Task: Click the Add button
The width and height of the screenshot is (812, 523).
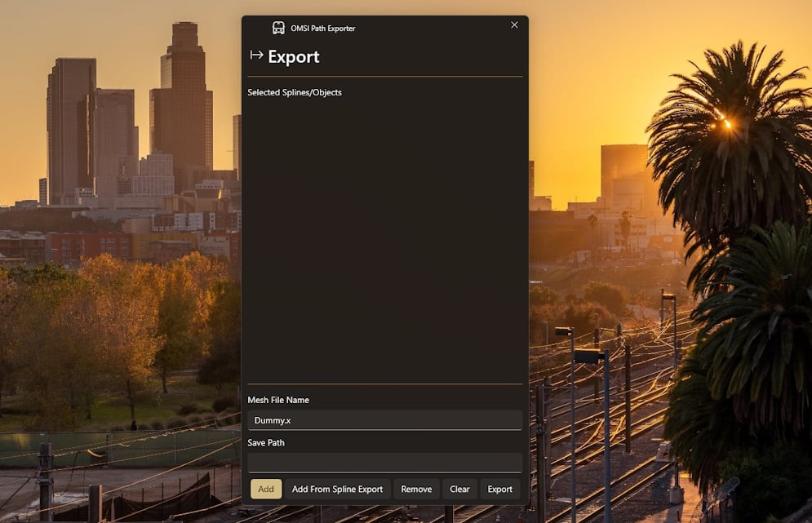Action: coord(266,489)
